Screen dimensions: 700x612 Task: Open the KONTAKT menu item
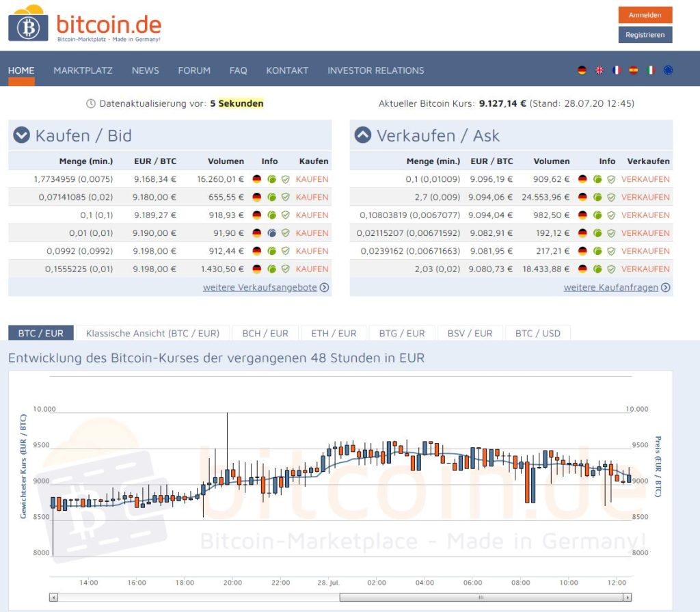point(287,70)
